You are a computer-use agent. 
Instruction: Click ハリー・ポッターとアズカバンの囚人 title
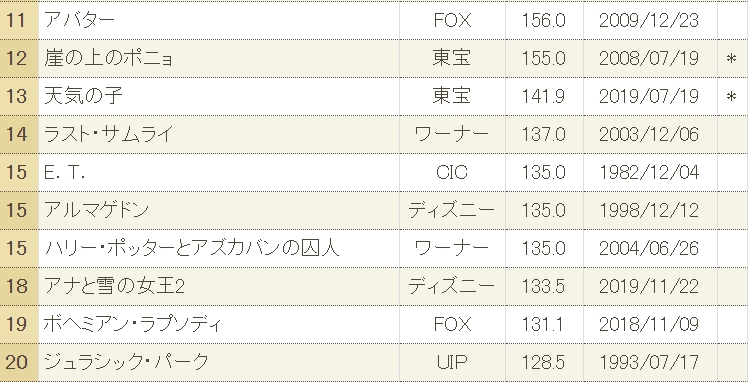point(192,248)
